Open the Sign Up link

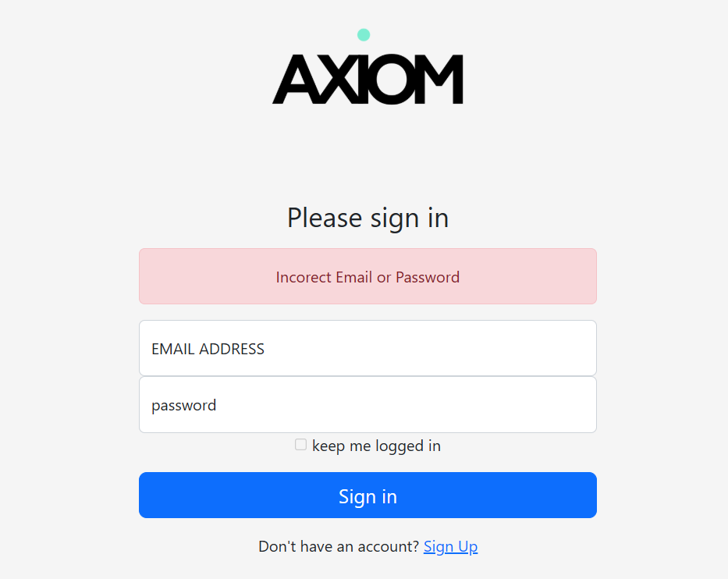tap(450, 547)
